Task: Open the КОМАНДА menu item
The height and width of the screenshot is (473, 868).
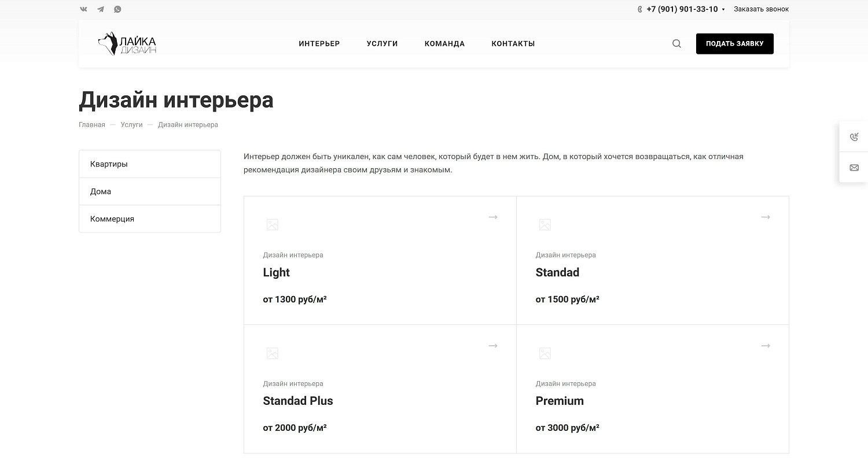Action: (x=444, y=43)
